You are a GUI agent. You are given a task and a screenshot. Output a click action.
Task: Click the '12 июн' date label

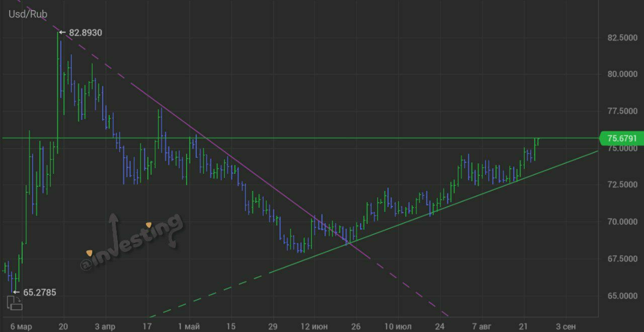click(x=315, y=326)
